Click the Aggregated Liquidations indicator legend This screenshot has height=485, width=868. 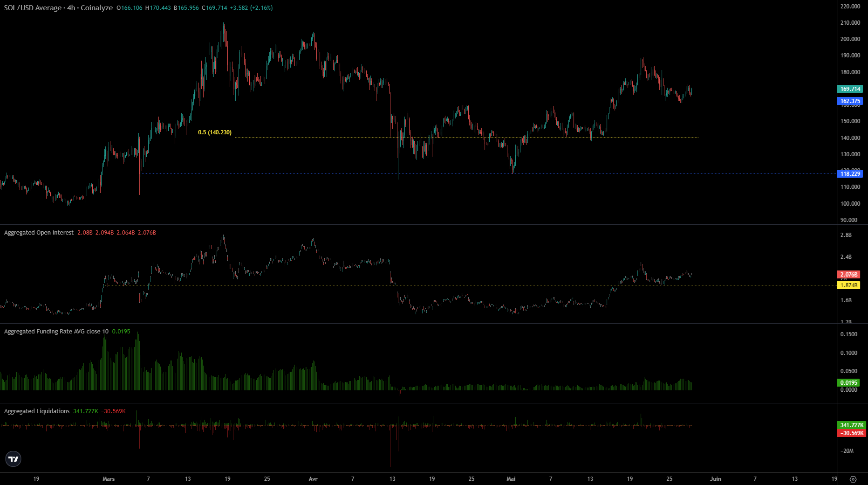point(37,411)
